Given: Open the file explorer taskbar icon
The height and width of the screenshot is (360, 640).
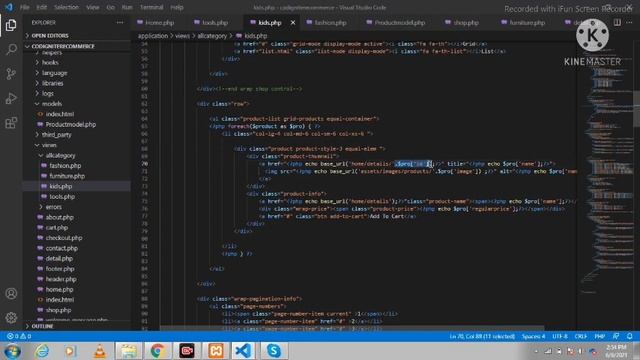Looking at the screenshot, I should pos(128,351).
